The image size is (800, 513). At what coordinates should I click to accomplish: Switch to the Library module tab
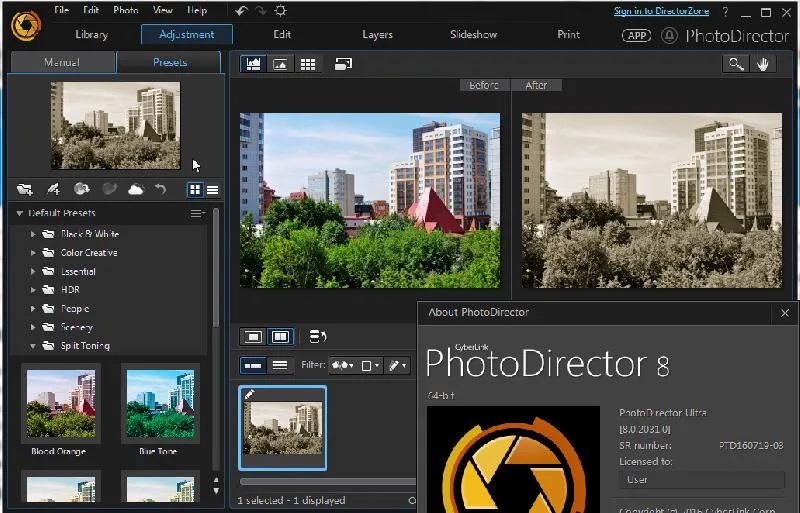point(91,35)
